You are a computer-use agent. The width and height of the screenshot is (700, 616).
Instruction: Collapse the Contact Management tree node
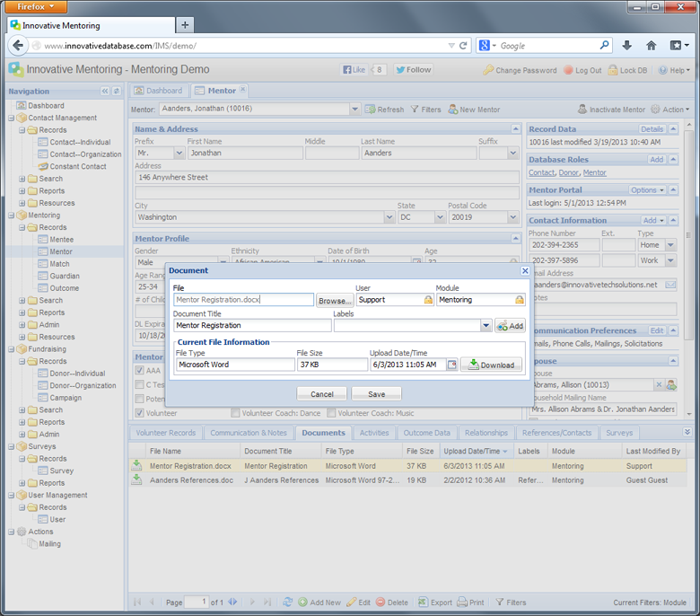coord(11,118)
